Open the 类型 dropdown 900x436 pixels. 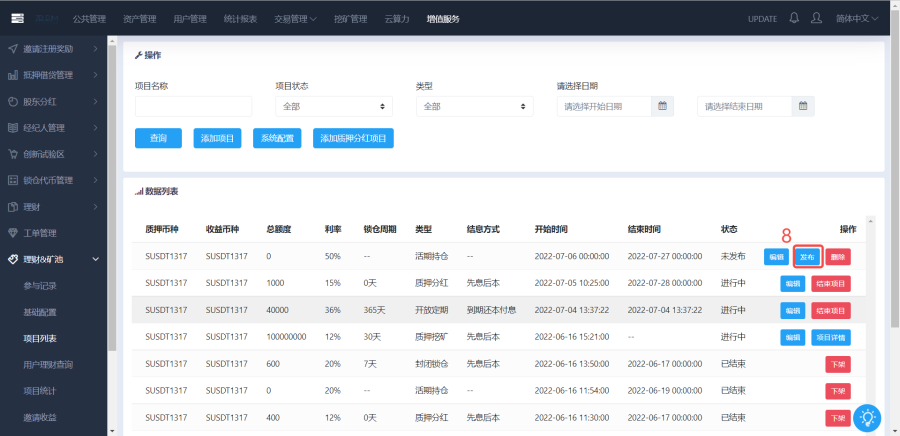(475, 106)
